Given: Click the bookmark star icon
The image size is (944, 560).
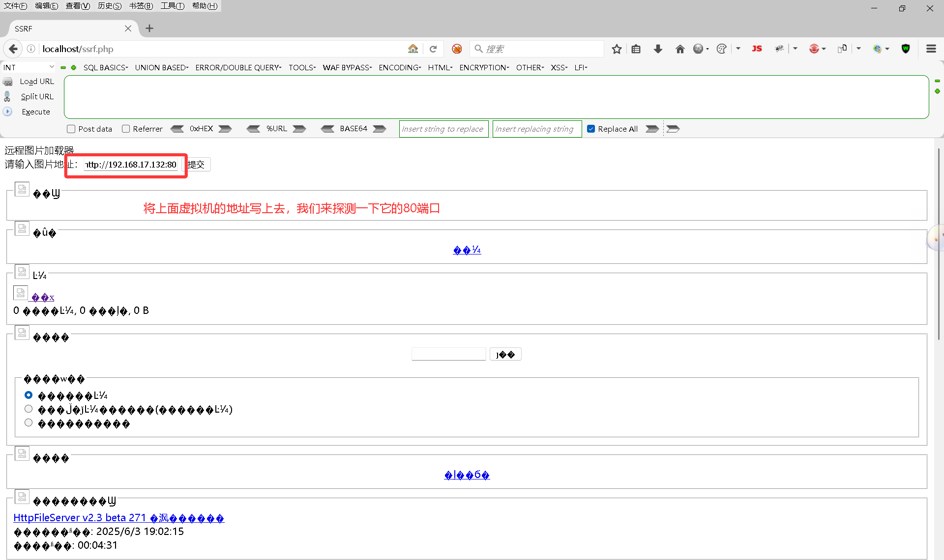Looking at the screenshot, I should pyautogui.click(x=617, y=49).
